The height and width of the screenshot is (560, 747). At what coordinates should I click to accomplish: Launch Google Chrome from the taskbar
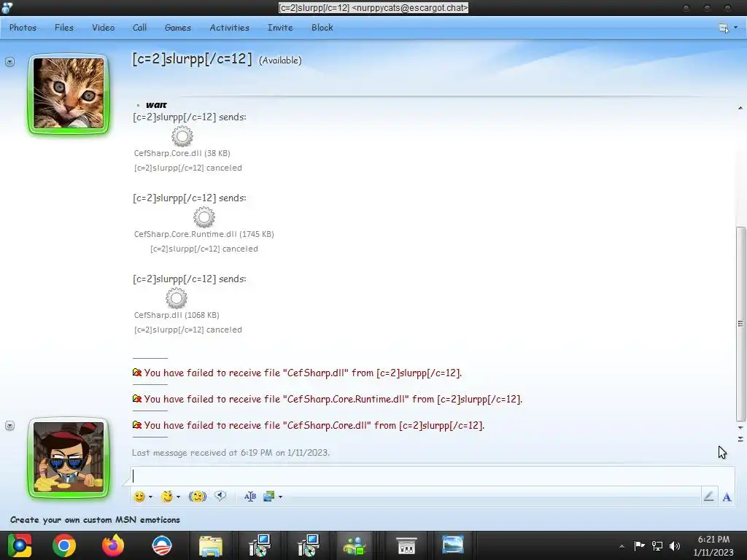click(64, 545)
